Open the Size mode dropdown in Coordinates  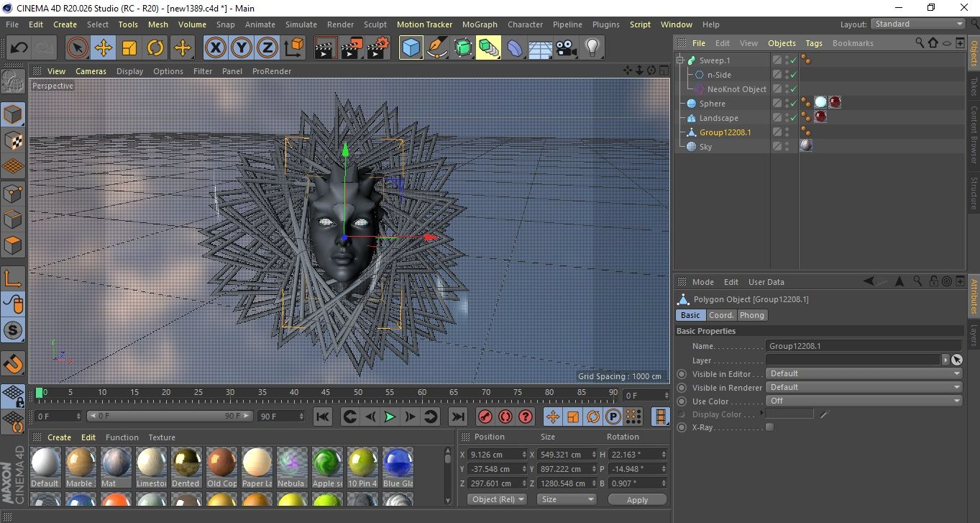(567, 499)
